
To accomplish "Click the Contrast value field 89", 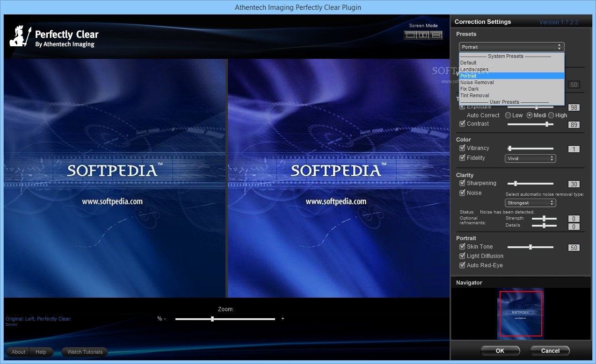I will tap(574, 125).
